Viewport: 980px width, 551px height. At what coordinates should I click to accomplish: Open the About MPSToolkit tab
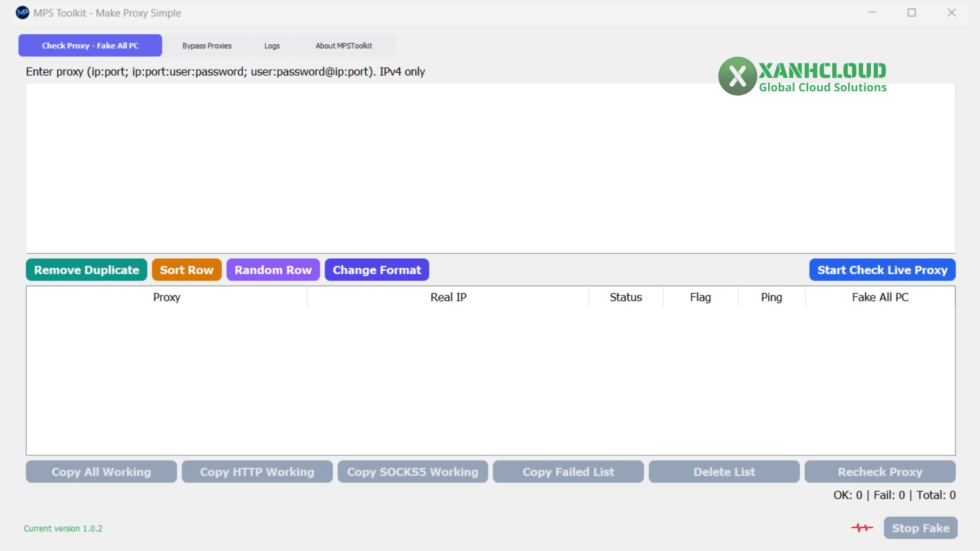(x=343, y=46)
